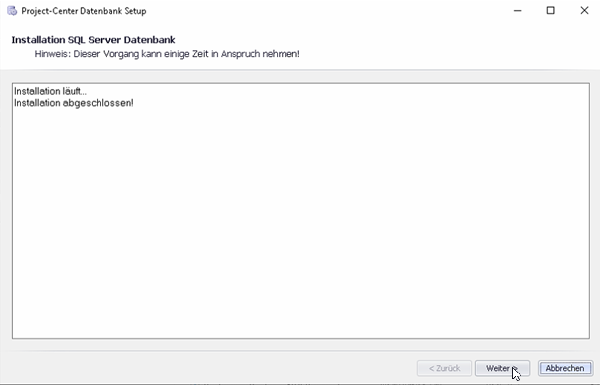Click the word 'Setup' in the window title
Image resolution: width=600 pixels, height=385 pixels.
135,11
